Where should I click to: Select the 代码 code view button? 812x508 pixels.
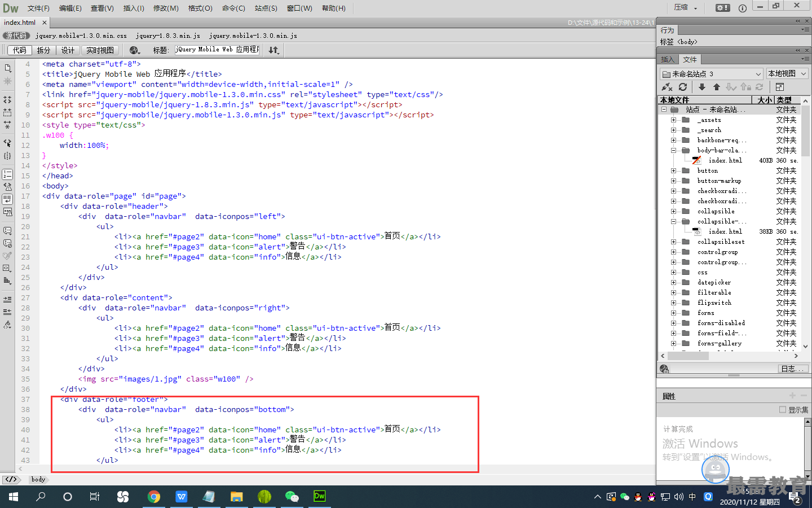click(x=20, y=50)
